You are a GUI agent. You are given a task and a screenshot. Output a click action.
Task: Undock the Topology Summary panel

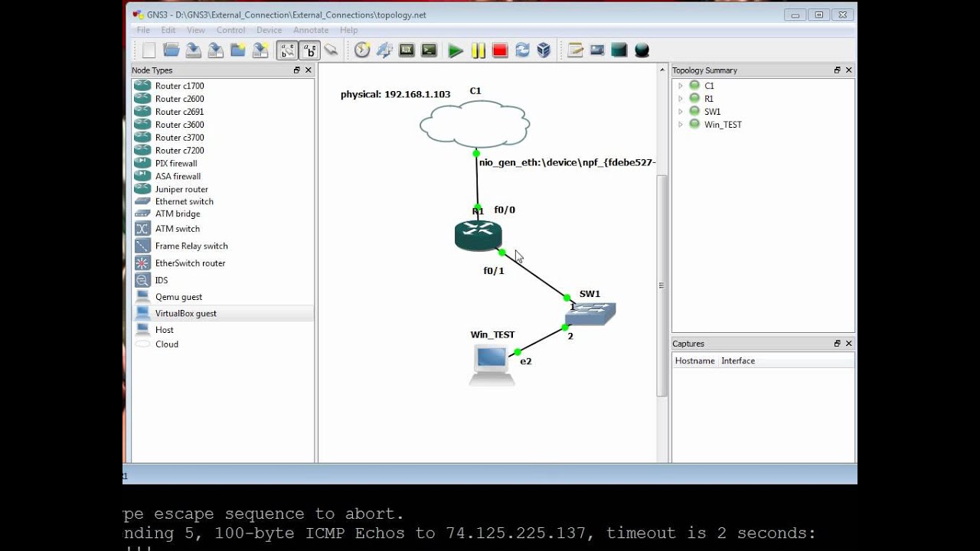pos(837,70)
